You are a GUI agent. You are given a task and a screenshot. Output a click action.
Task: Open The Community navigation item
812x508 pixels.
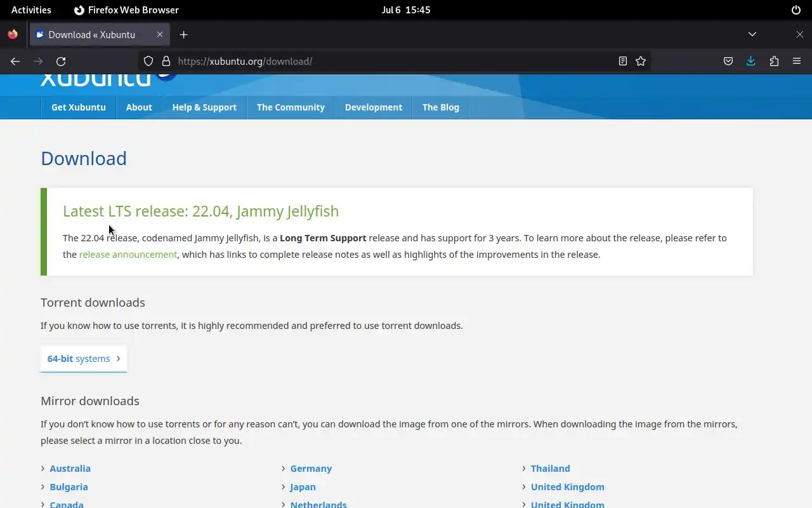click(291, 107)
